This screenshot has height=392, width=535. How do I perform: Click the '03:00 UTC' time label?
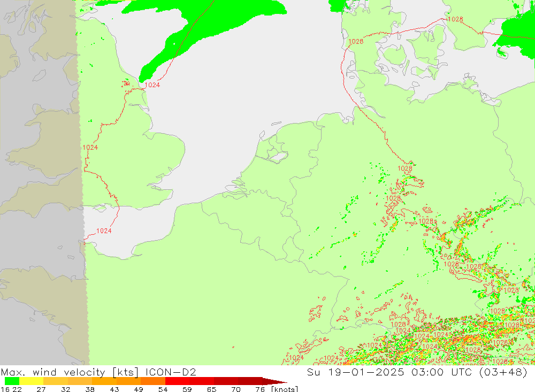[x=443, y=372]
